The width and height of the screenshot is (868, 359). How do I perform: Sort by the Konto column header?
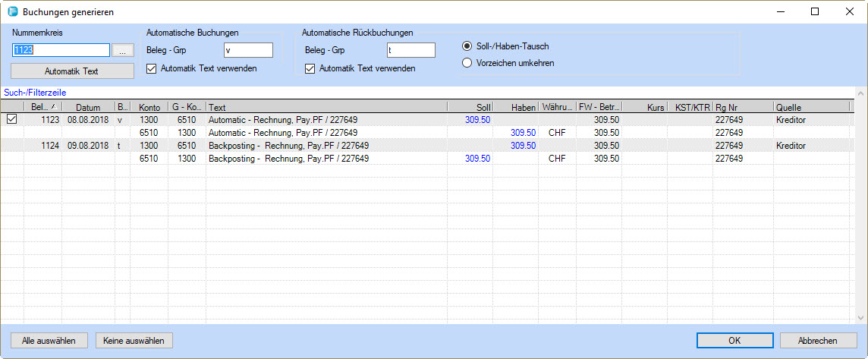click(149, 108)
